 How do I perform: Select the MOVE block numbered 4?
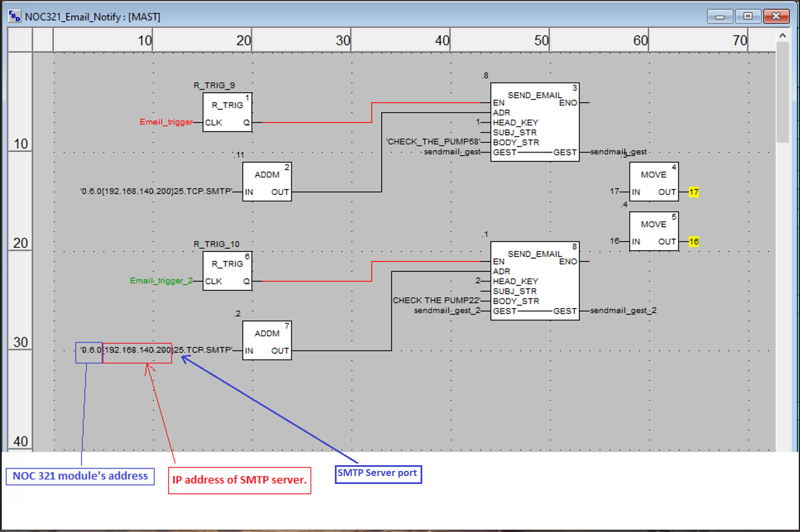pyautogui.click(x=654, y=182)
